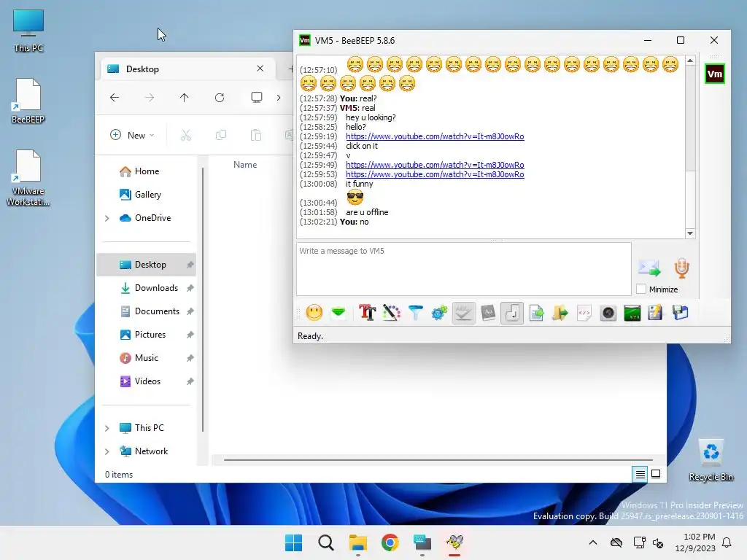Screen dimensions: 747x560
Task: Open chat settings via the gears icon
Action: click(439, 313)
